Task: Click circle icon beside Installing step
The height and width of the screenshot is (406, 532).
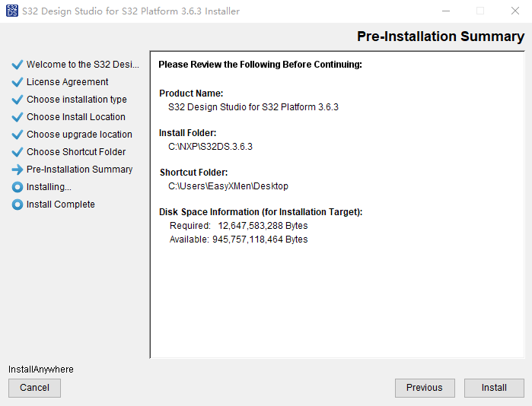Action: (x=18, y=187)
